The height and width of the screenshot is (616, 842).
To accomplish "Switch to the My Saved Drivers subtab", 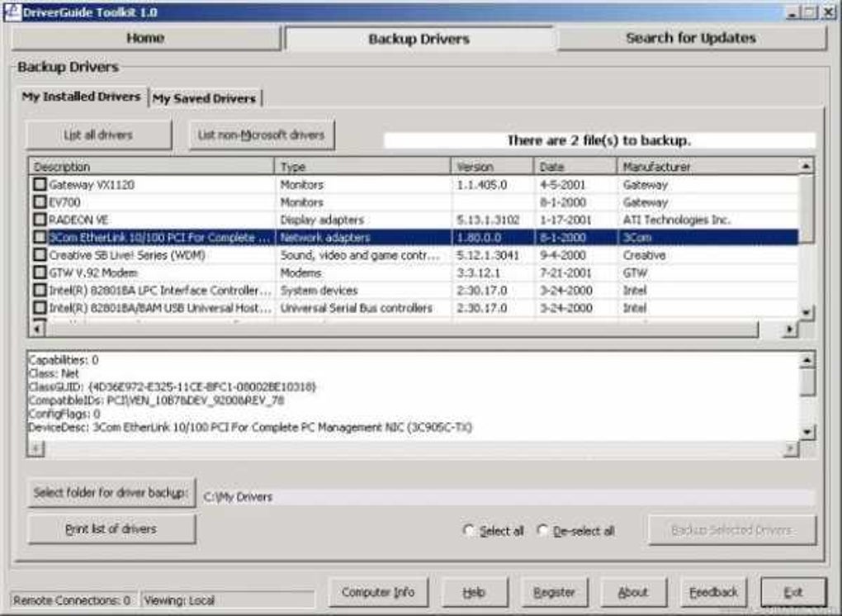I will (204, 98).
